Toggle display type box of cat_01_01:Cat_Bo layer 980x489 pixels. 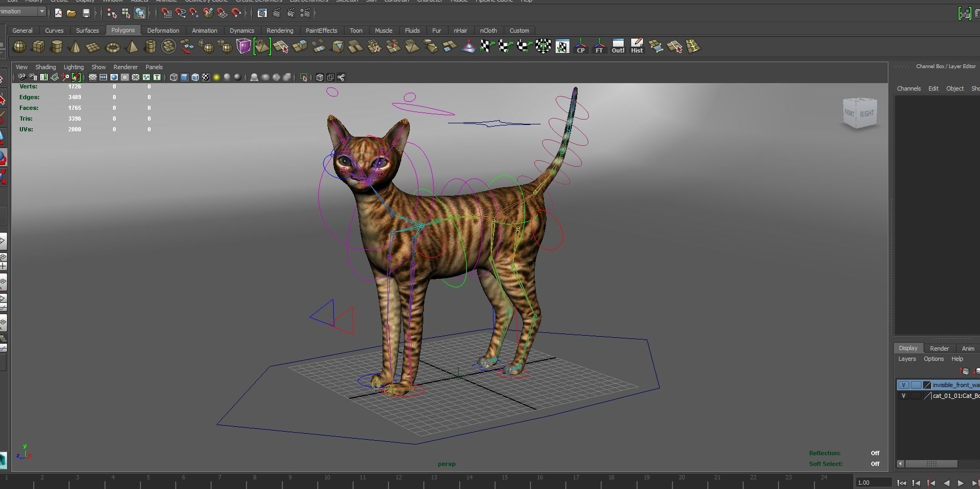[x=916, y=396]
